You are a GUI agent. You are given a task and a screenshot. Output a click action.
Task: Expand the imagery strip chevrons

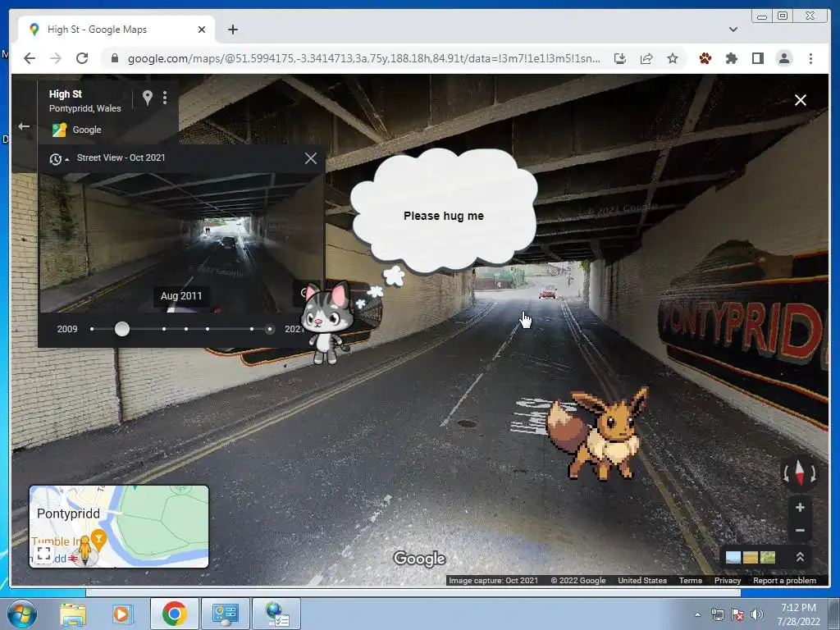pos(800,557)
